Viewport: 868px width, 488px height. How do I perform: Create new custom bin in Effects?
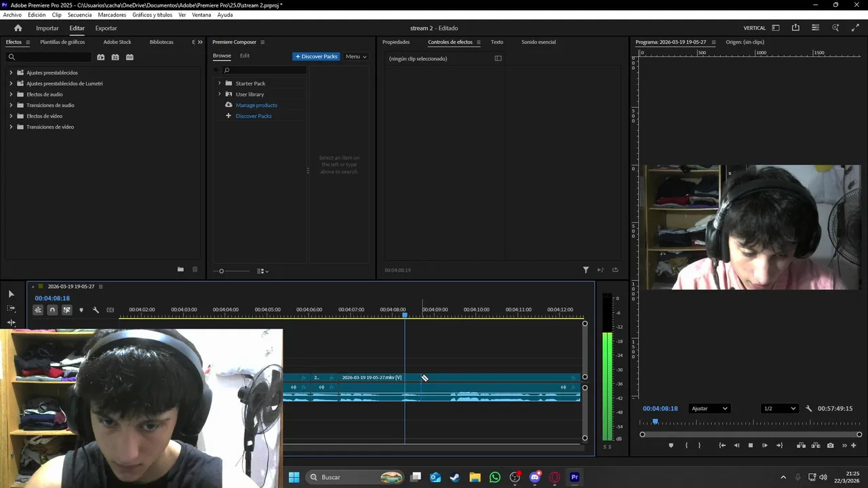[180, 269]
